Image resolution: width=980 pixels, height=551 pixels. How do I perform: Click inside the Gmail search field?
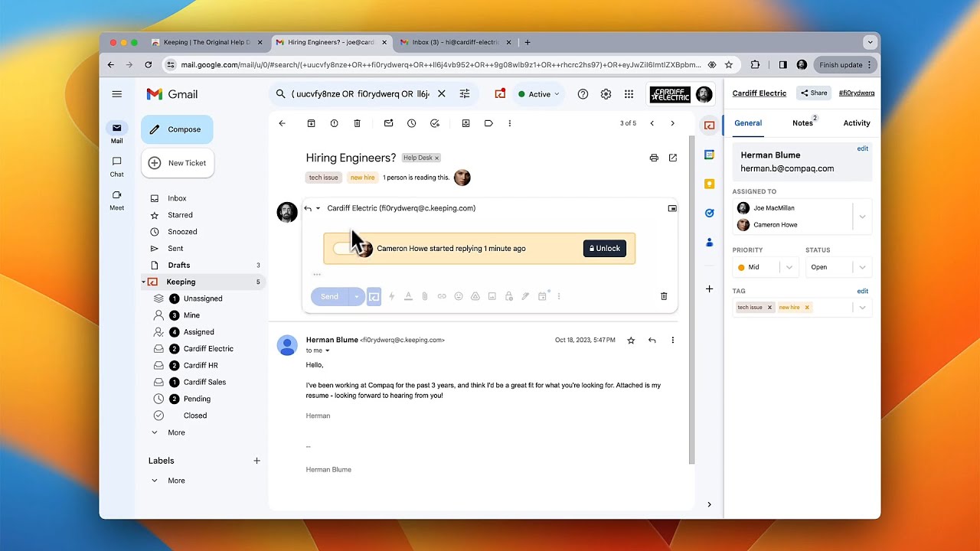tap(360, 93)
